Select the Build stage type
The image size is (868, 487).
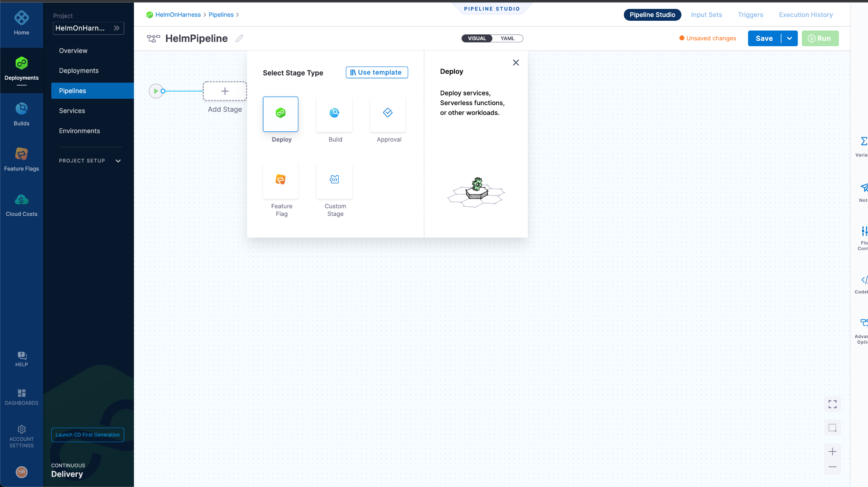pyautogui.click(x=334, y=114)
